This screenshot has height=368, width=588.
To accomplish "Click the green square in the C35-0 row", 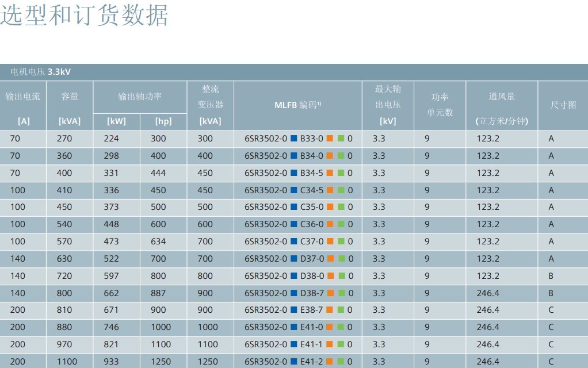I will (x=341, y=207).
